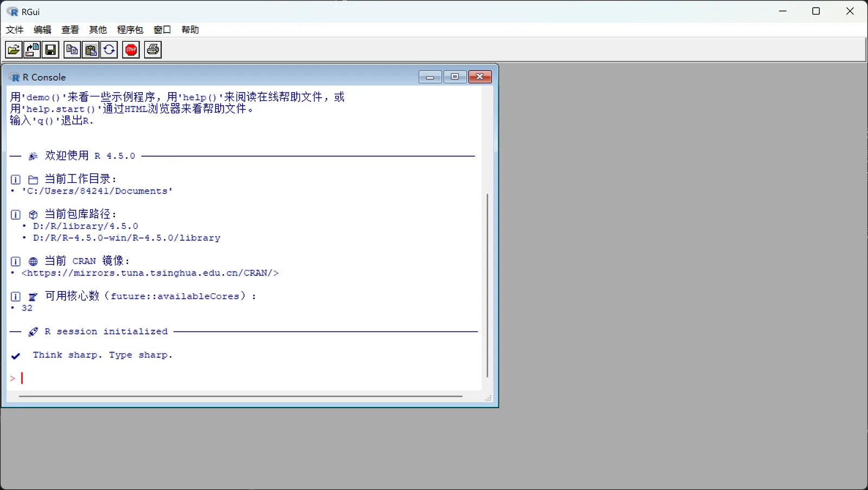Click the "R session initialized" line
The width and height of the screenshot is (868, 490).
(106, 332)
